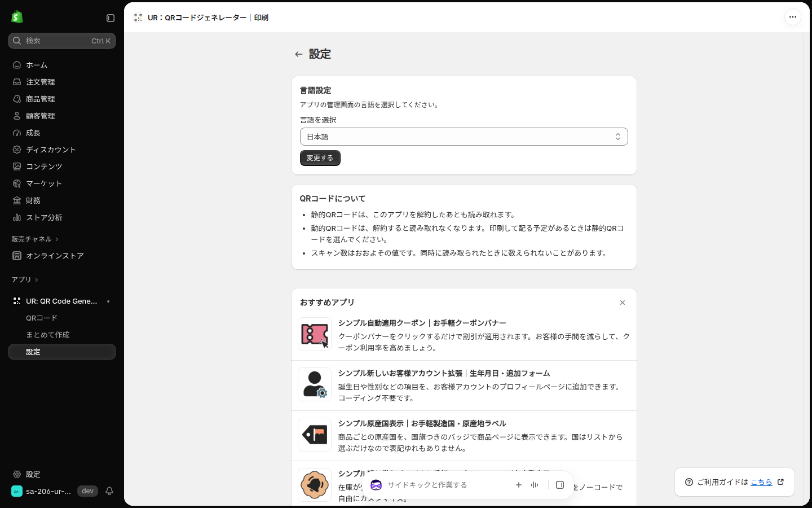Open the こちら usage guide link
The width and height of the screenshot is (812, 508).
[761, 482]
